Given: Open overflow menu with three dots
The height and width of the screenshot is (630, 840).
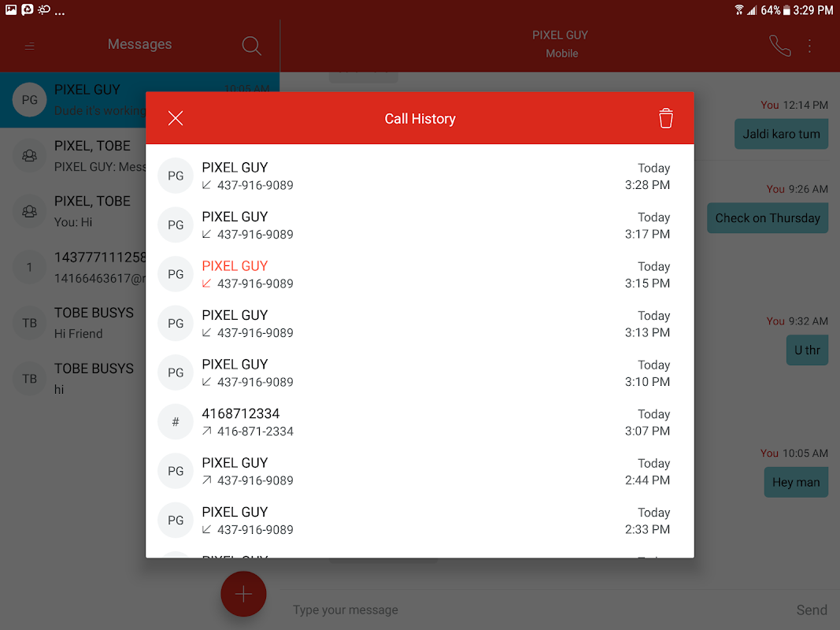Looking at the screenshot, I should [x=809, y=46].
